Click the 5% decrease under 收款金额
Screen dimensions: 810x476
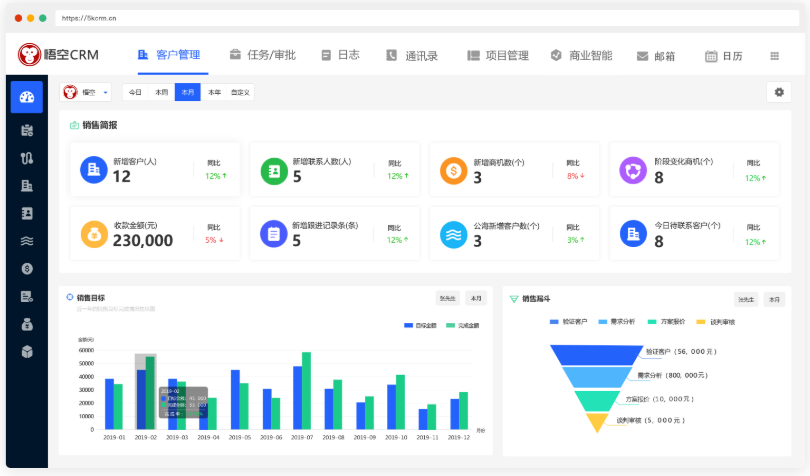coord(214,240)
